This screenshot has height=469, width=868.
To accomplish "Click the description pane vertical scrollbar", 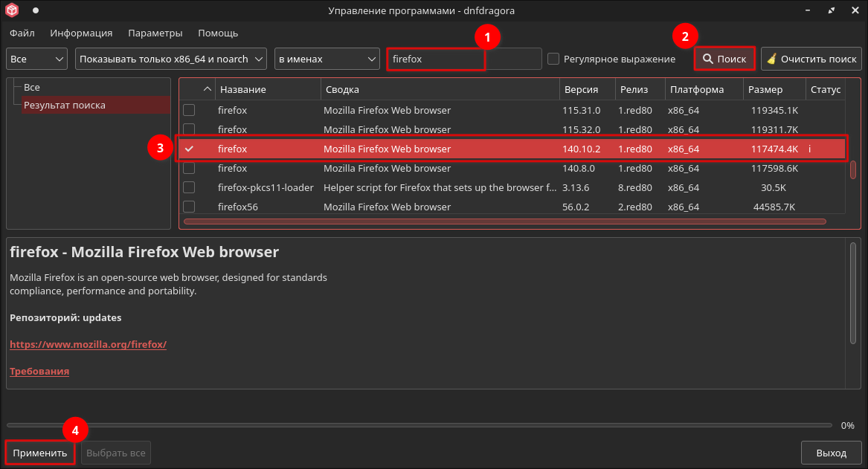I will [853, 293].
